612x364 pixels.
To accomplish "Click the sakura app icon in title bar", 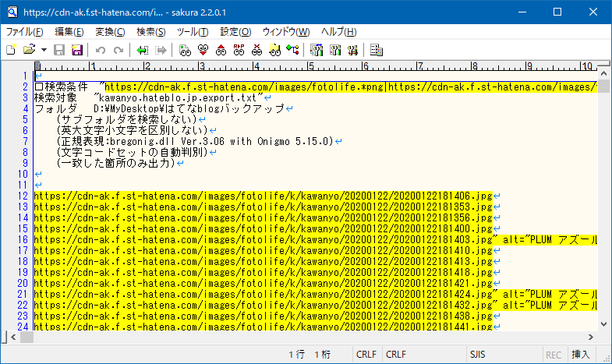I will (12, 12).
